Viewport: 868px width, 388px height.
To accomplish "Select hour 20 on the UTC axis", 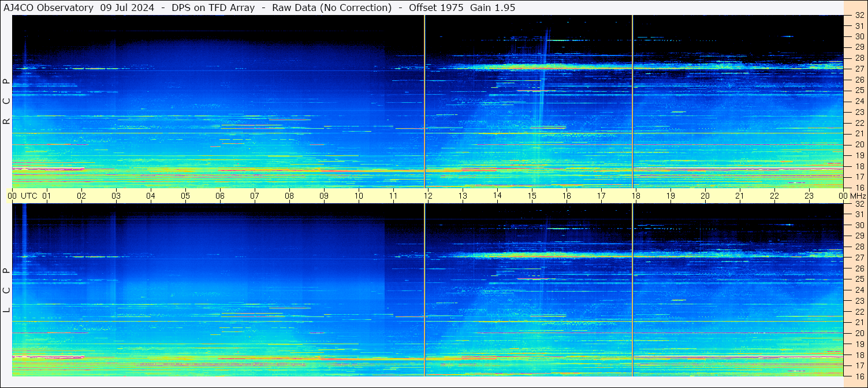I will 705,196.
